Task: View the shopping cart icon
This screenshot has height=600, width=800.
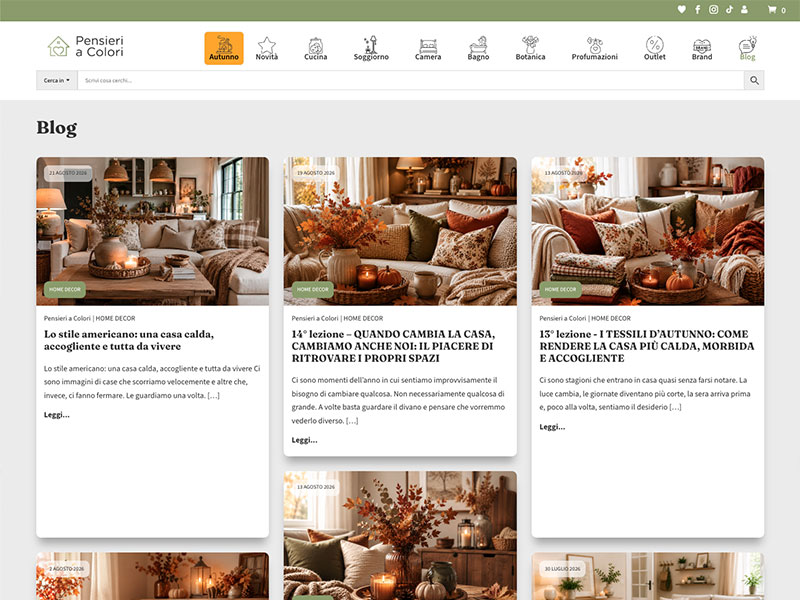Action: (777, 10)
